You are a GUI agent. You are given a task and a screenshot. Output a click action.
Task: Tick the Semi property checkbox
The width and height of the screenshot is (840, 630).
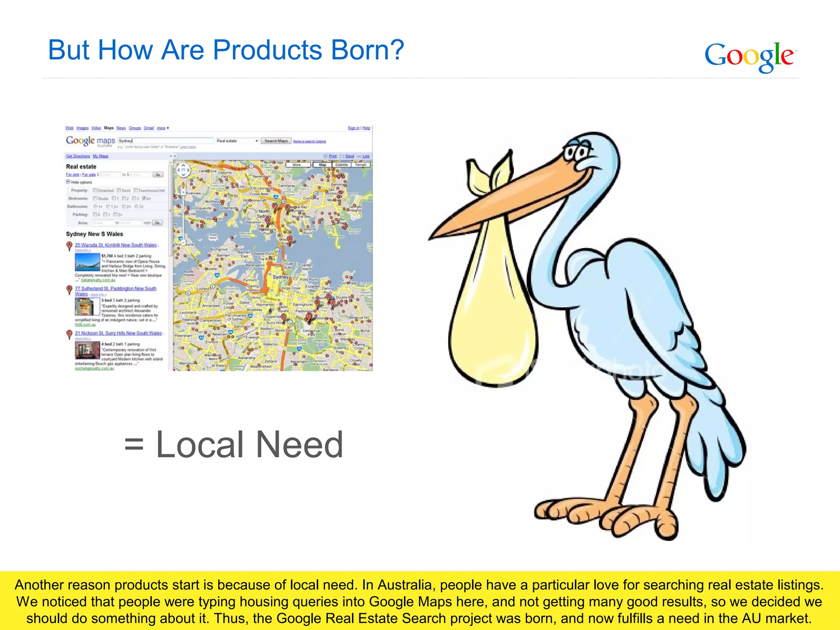pos(119,190)
